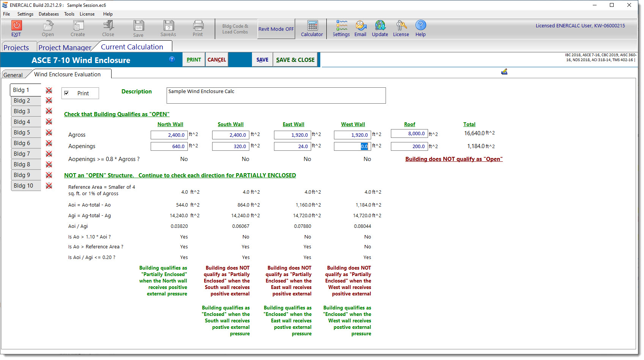This screenshot has width=644, height=360.
Task: Click the Print toolbar icon
Action: [x=198, y=25]
